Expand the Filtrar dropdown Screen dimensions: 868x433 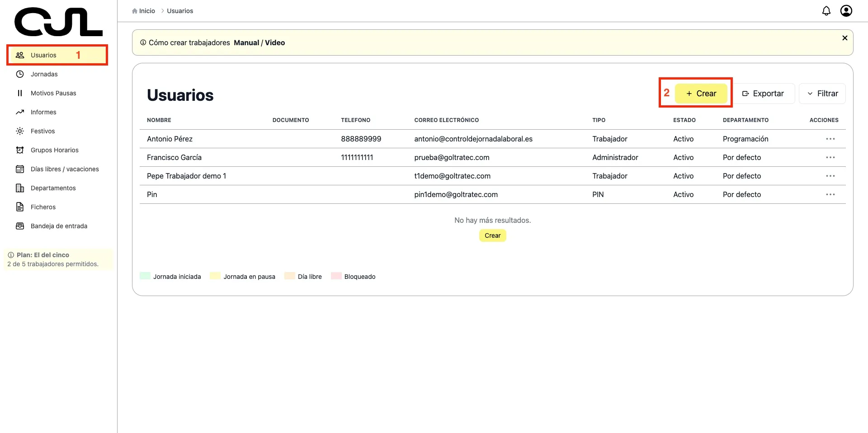[822, 94]
